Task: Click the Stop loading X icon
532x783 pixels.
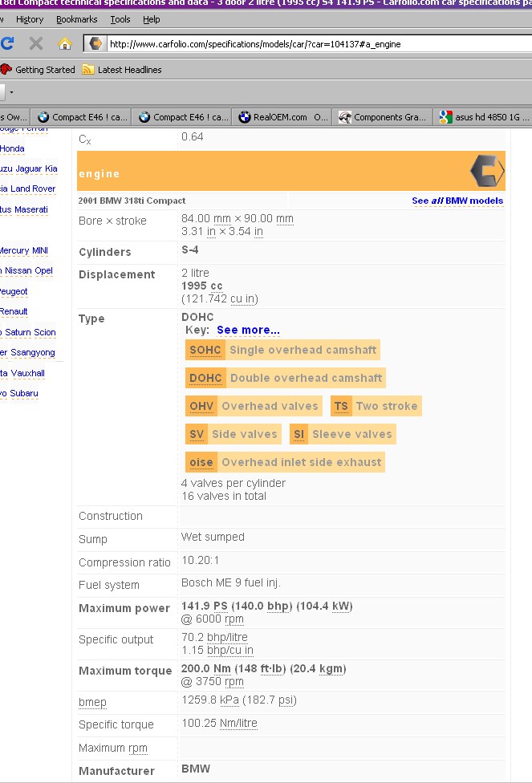Action: pos(35,43)
